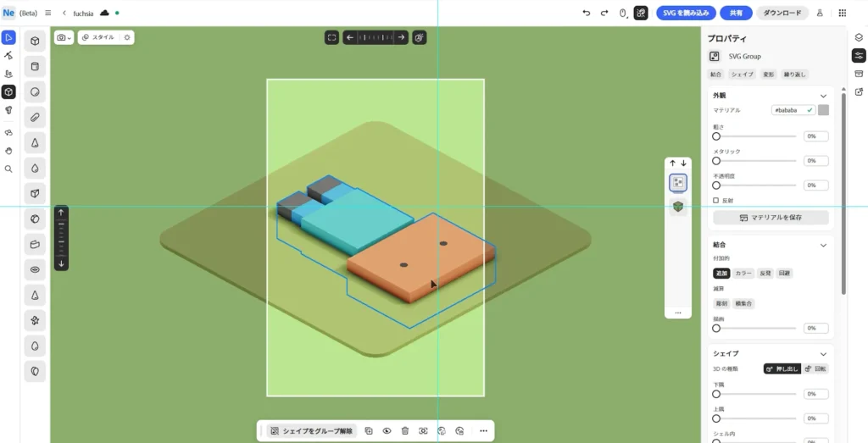This screenshot has width=868, height=443.
Task: Add the star shape
Action: coord(35,320)
